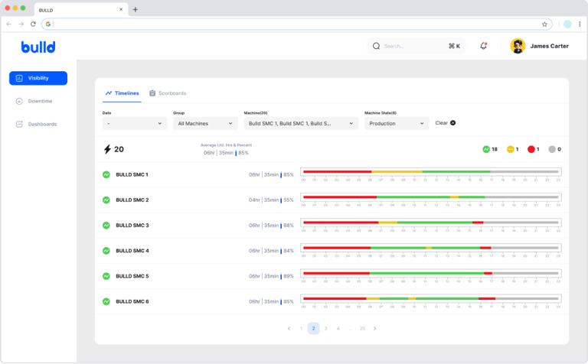Open browser three-dot menu
The image size is (588, 364).
580,24
